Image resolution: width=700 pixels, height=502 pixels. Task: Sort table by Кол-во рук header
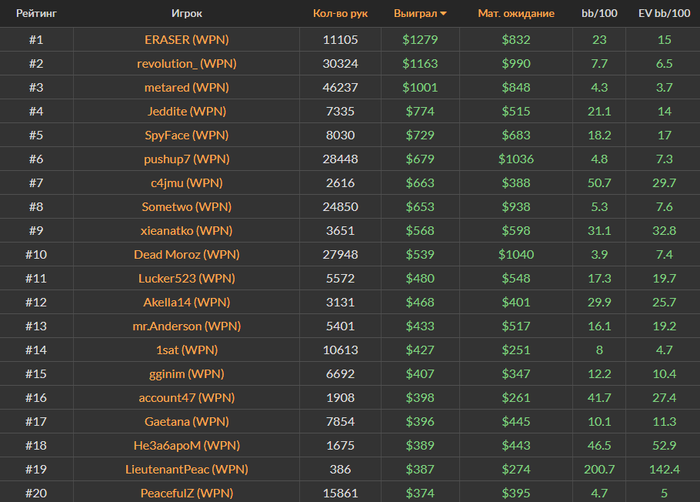[340, 13]
